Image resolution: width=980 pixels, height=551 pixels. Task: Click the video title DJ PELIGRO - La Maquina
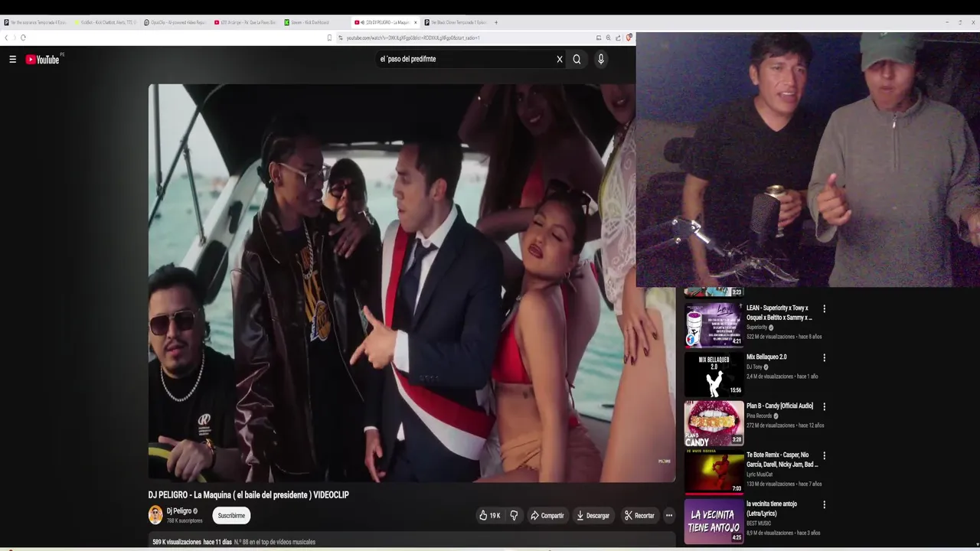click(x=249, y=495)
